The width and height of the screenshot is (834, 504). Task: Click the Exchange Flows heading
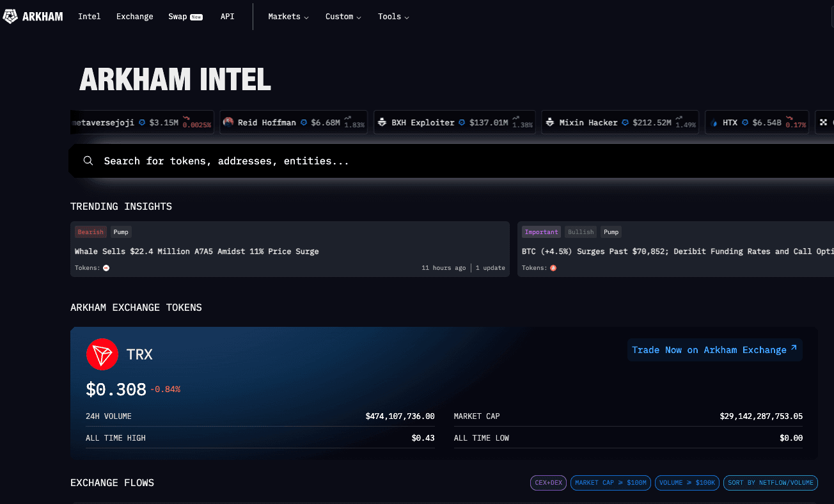click(x=112, y=483)
